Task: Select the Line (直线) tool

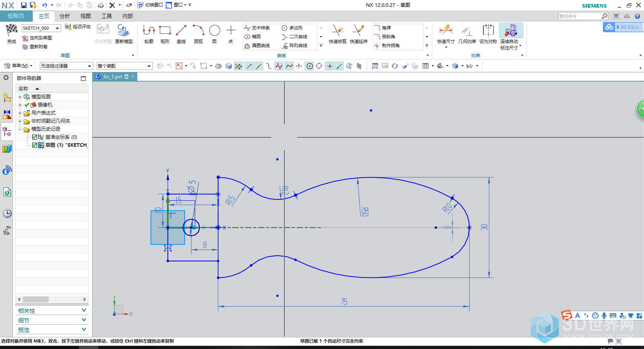Action: [181, 31]
